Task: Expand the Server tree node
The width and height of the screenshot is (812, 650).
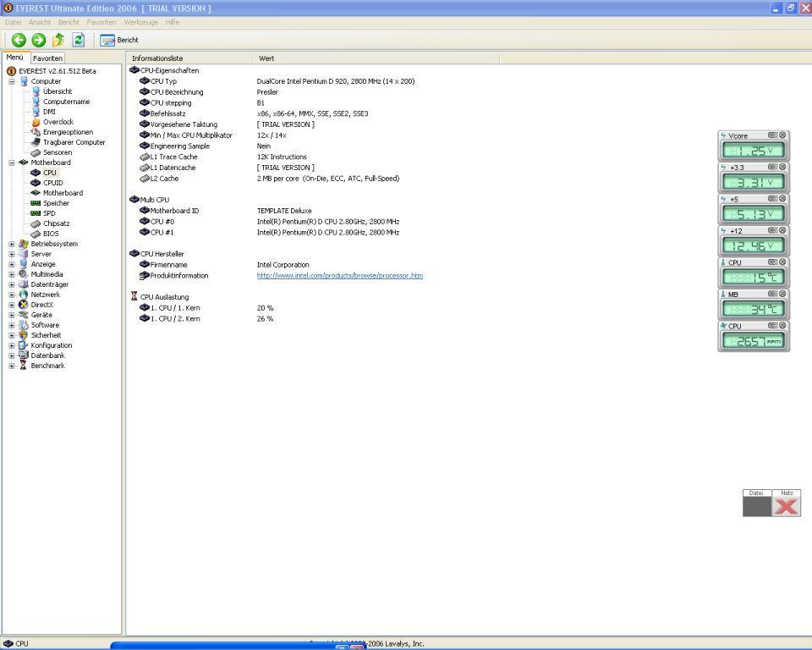Action: tap(11, 254)
